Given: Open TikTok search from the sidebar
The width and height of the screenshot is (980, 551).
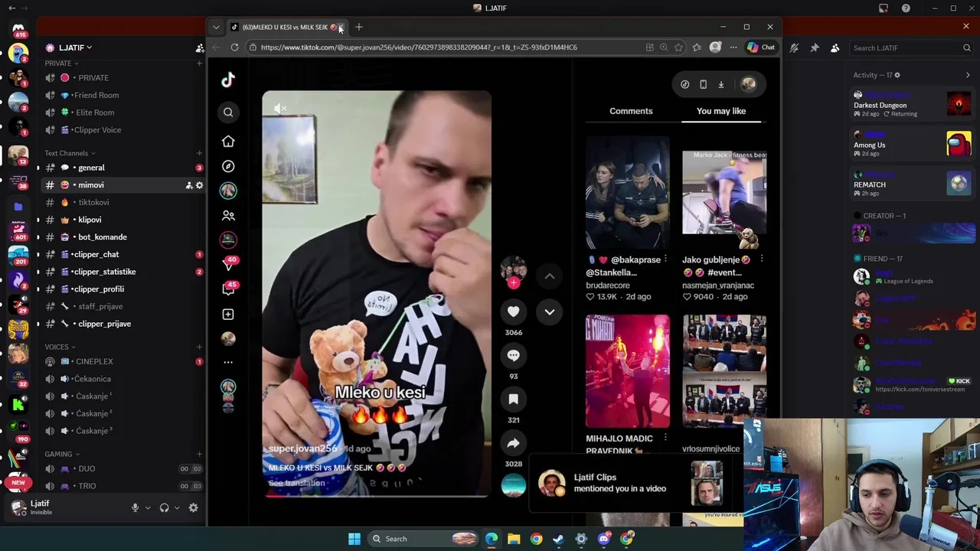Looking at the screenshot, I should (228, 112).
